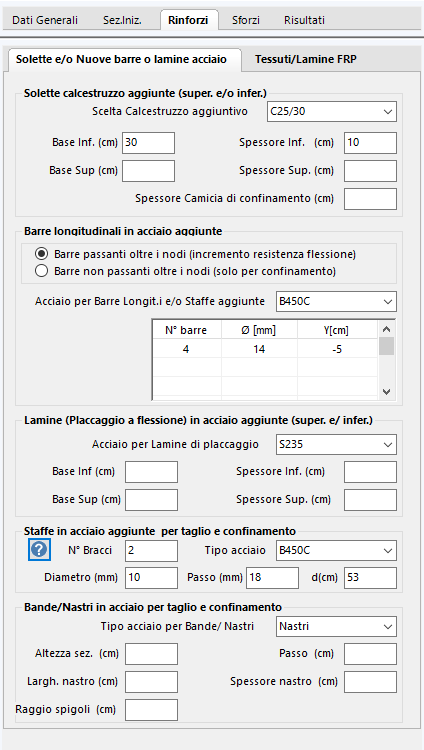Image resolution: width=424 pixels, height=750 pixels.
Task: Open the Risultati tab
Action: 304,20
